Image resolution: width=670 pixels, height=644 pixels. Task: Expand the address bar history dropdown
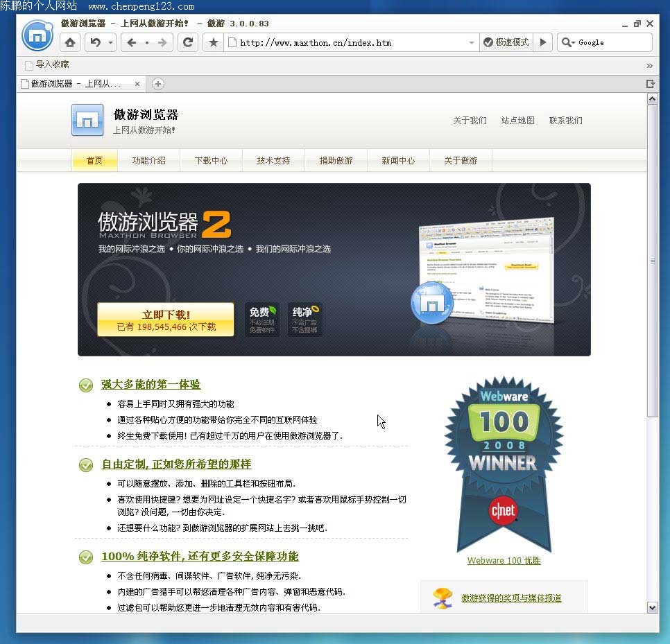click(472, 43)
